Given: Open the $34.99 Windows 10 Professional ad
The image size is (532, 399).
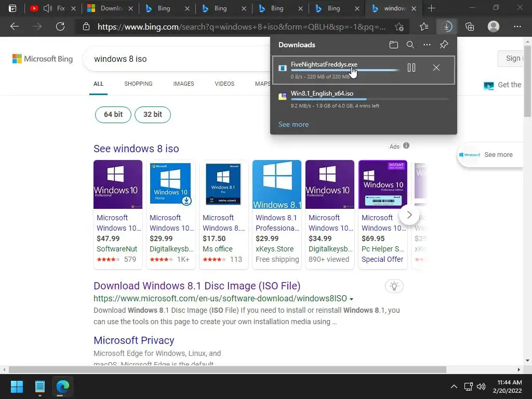Looking at the screenshot, I should tap(329, 215).
